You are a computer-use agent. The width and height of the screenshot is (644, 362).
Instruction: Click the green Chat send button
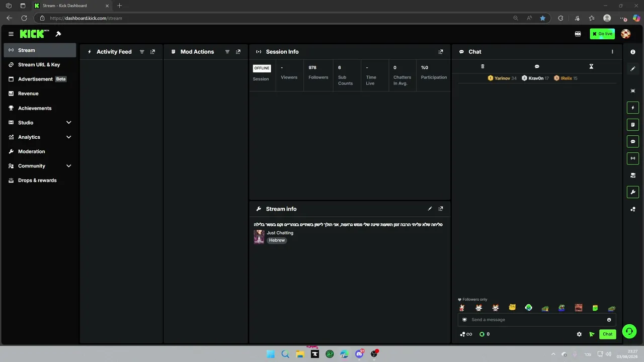tap(608, 334)
